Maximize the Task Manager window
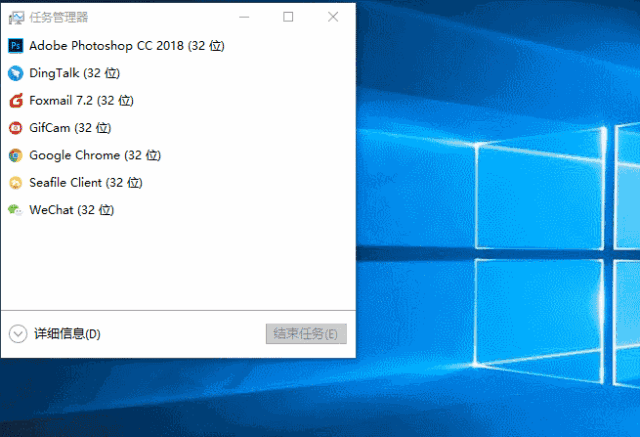The image size is (640, 437). (x=288, y=17)
